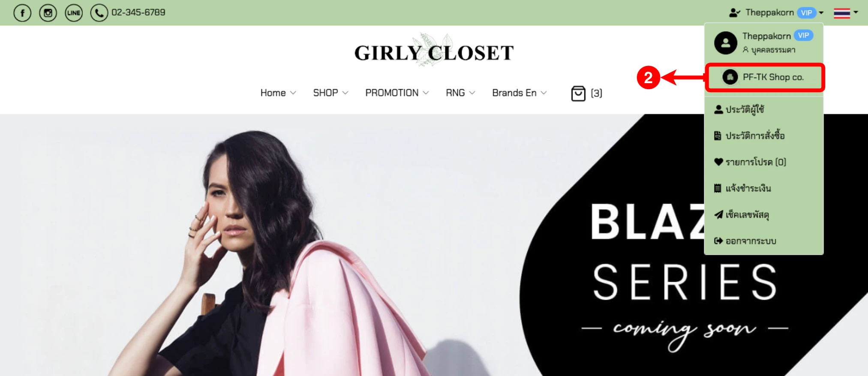This screenshot has width=868, height=376.
Task: Expand the SHOP navigation menu
Action: [330, 93]
